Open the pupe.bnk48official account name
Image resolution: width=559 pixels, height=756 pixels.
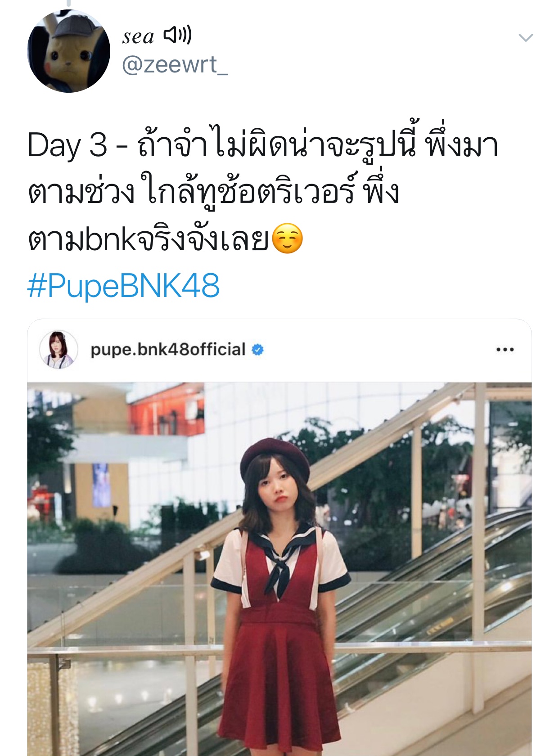tap(168, 349)
